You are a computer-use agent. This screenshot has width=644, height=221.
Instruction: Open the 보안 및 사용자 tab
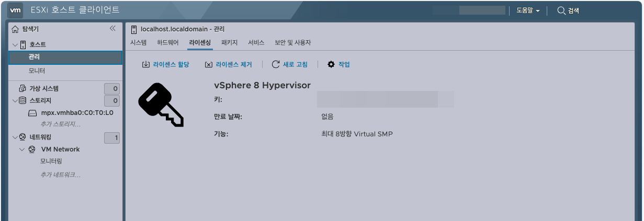pos(293,42)
